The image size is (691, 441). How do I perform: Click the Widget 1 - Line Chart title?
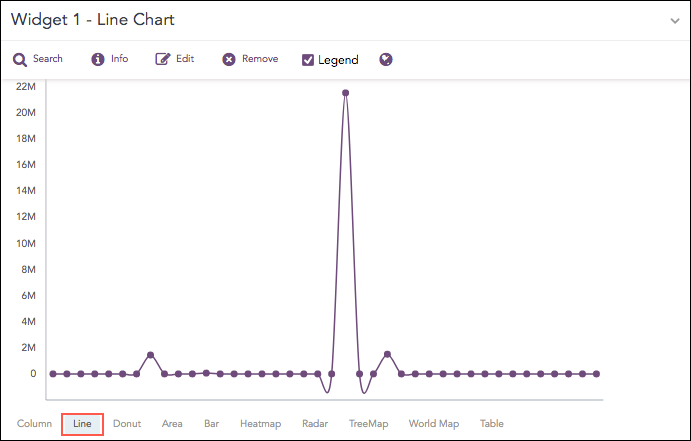92,21
